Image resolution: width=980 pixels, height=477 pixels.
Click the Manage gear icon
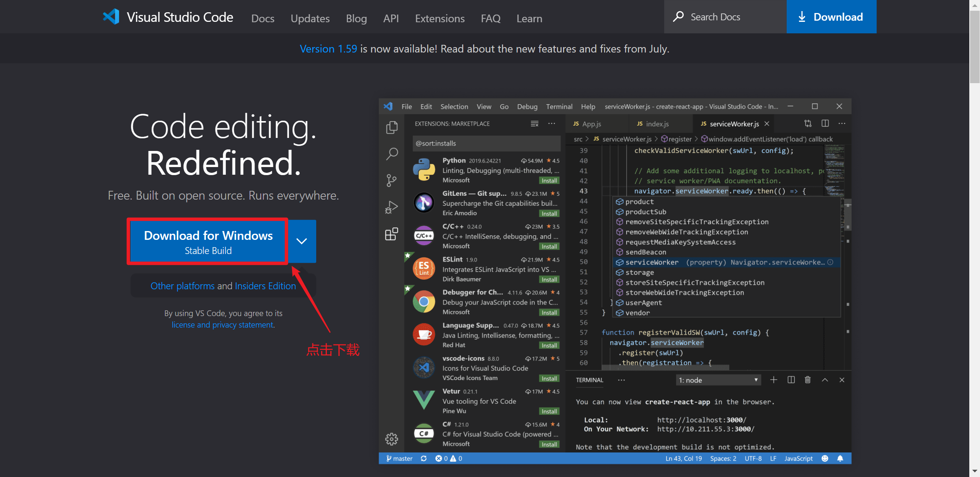click(x=392, y=439)
